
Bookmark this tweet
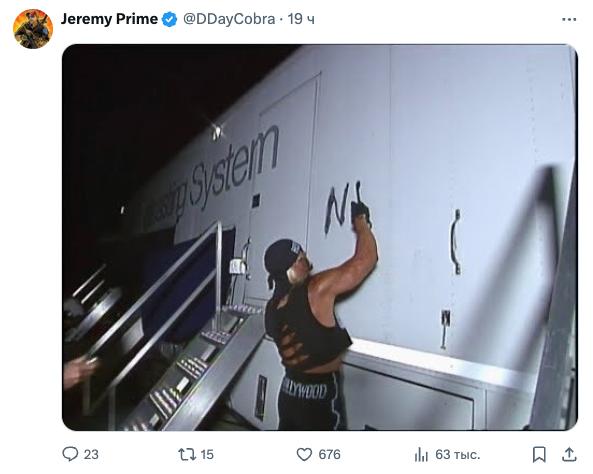(539, 454)
